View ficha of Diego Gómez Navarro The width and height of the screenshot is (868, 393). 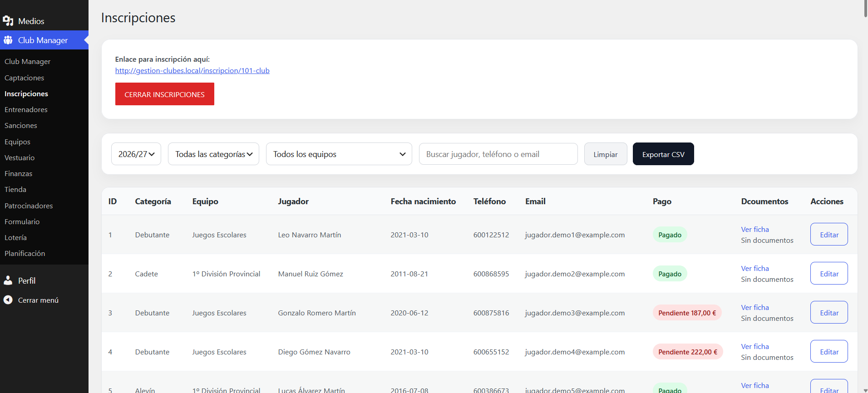[x=755, y=346]
